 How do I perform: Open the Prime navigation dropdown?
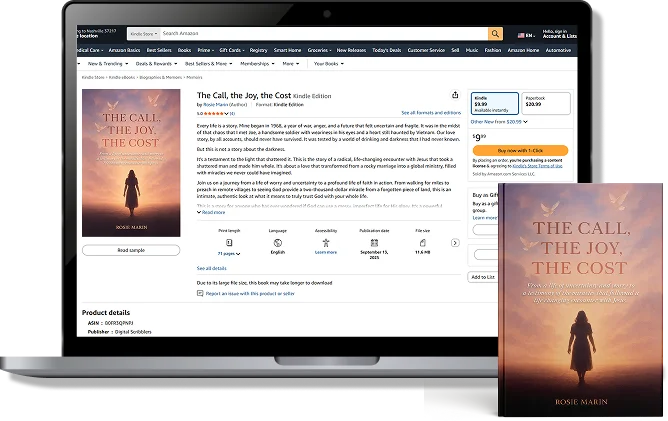tap(205, 50)
